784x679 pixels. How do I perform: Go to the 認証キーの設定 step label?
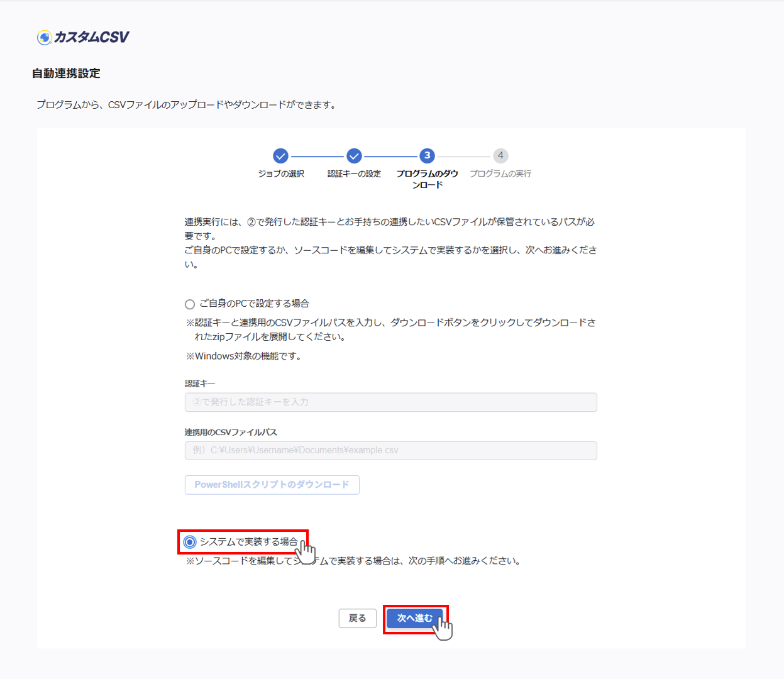(354, 174)
